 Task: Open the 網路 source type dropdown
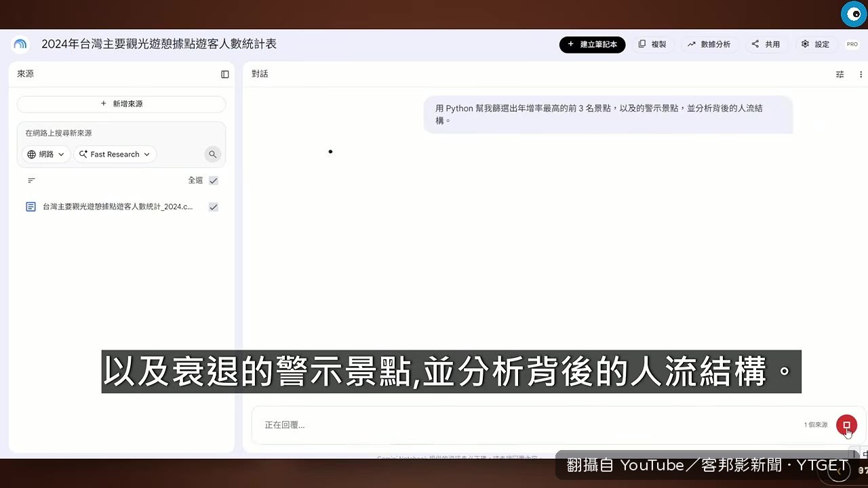(x=46, y=155)
